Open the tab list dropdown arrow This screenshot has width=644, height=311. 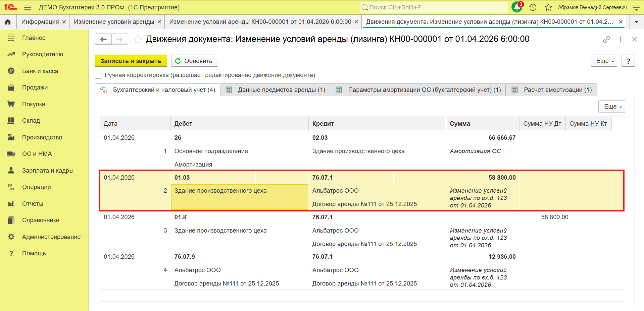point(637,22)
